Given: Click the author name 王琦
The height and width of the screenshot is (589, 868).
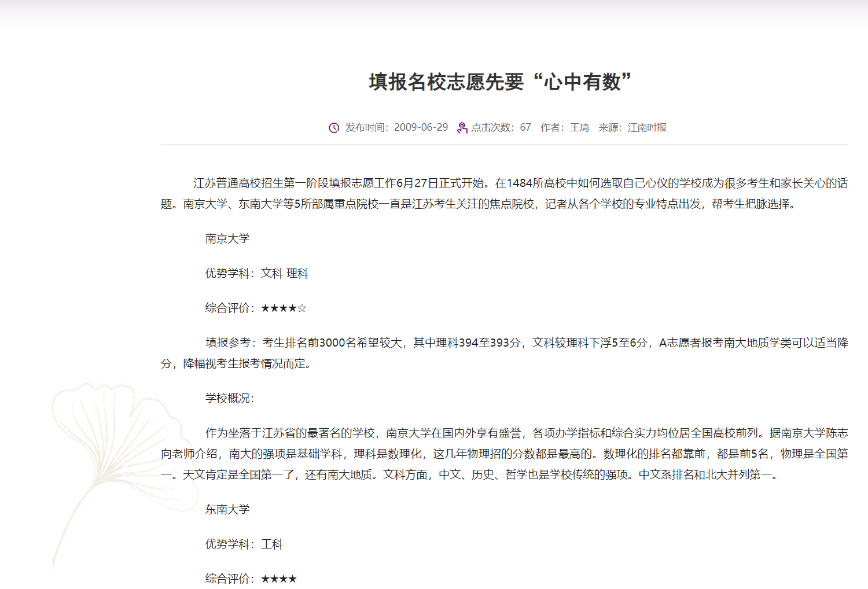Looking at the screenshot, I should pyautogui.click(x=579, y=127).
